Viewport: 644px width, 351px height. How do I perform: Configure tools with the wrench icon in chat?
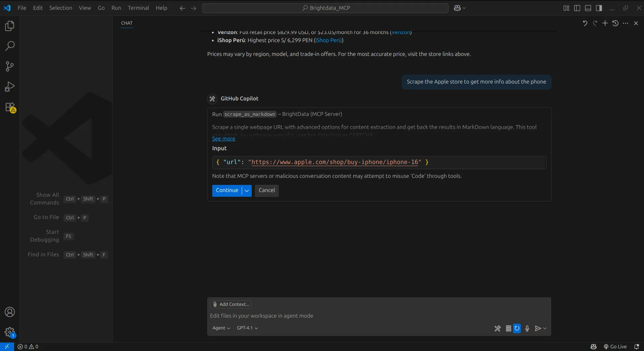[497, 328]
